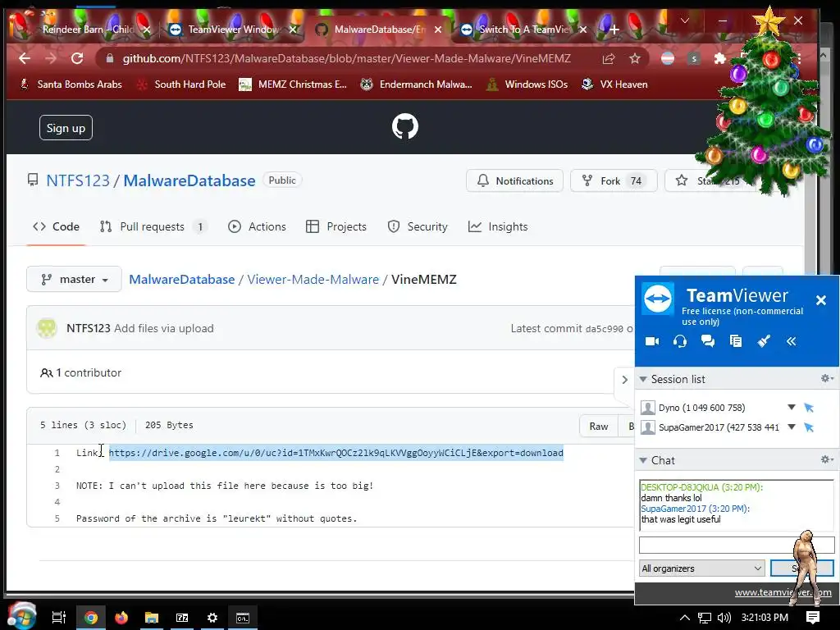Show hidden tray icons chevron
This screenshot has width=840, height=630.
tap(685, 618)
